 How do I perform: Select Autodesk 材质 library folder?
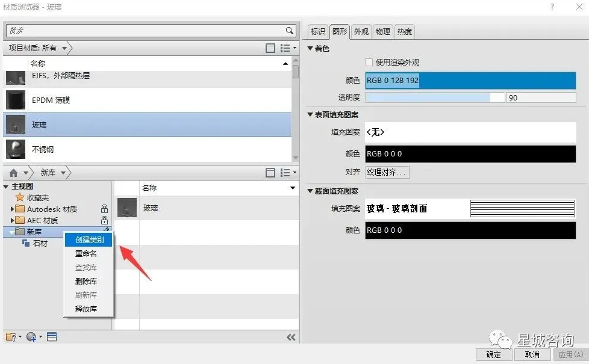pos(46,209)
